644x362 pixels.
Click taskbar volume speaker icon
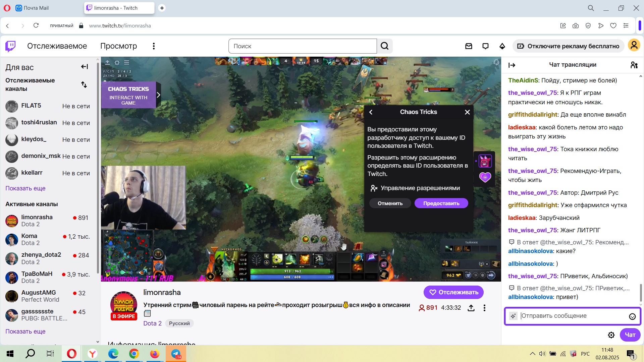pos(542,354)
